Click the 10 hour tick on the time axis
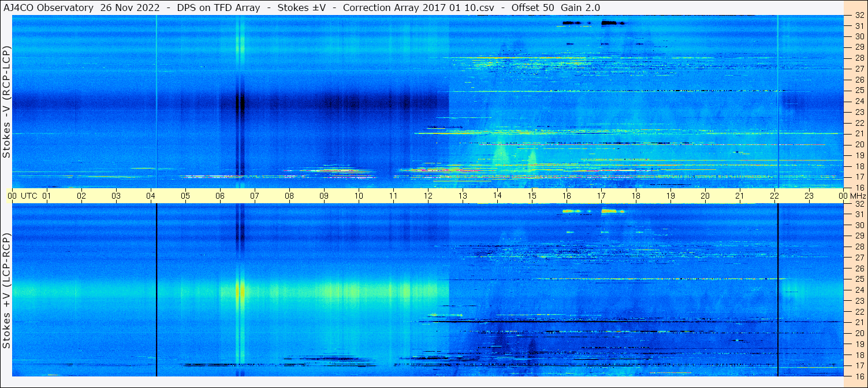The height and width of the screenshot is (388, 868). coord(359,196)
